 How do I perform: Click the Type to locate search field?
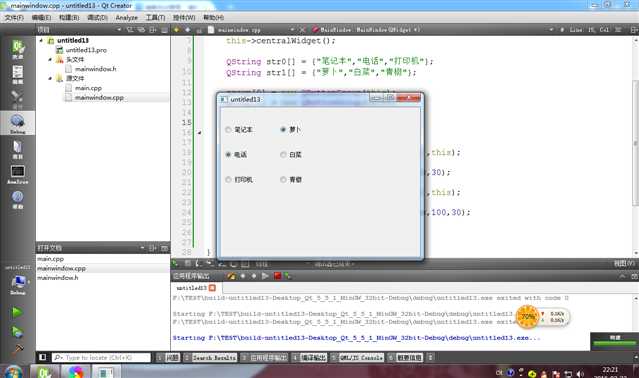pyautogui.click(x=101, y=358)
